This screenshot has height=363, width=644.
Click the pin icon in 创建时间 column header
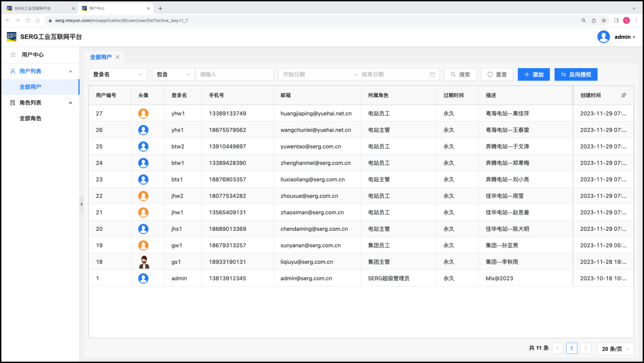[x=624, y=95]
